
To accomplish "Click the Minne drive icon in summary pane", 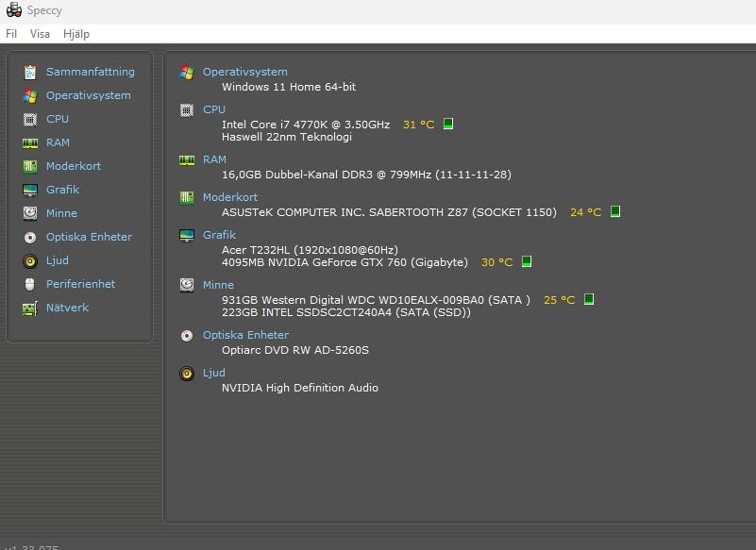I will (187, 285).
